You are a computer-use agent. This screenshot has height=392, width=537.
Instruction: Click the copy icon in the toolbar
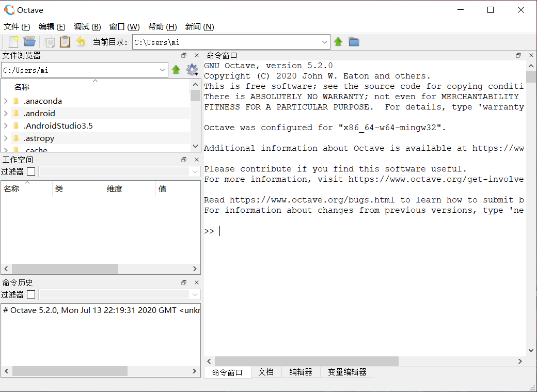50,41
